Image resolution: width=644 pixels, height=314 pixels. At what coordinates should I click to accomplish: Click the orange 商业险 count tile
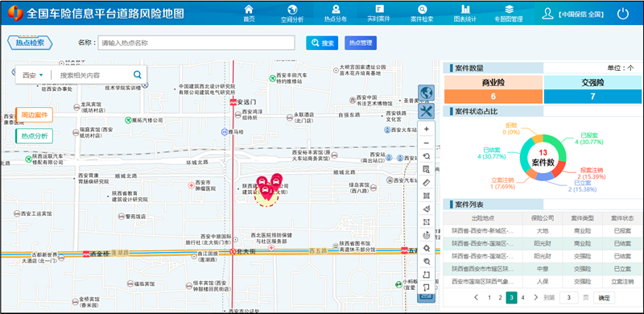493,97
